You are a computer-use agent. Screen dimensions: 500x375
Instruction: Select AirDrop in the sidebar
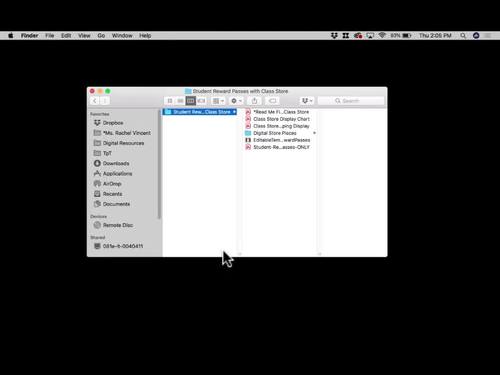[x=112, y=184]
